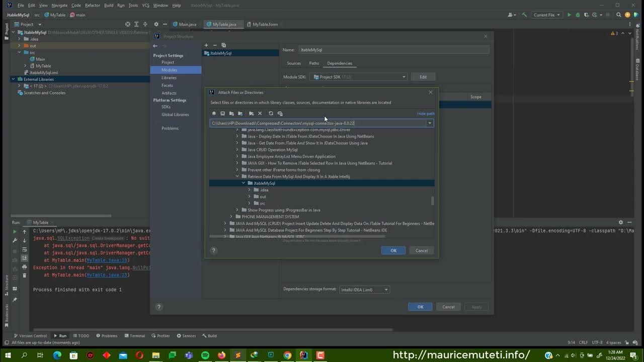
Task: Expand the src folder in attach dialog
Action: [250, 203]
